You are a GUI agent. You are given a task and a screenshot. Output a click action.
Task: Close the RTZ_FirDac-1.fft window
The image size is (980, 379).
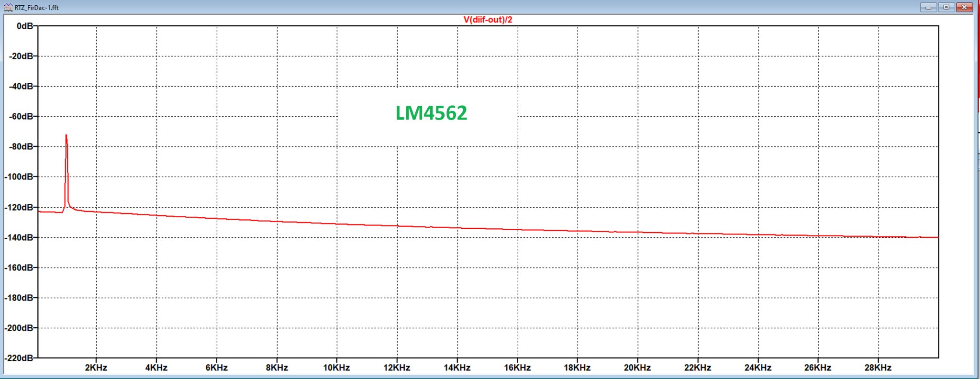(964, 7)
